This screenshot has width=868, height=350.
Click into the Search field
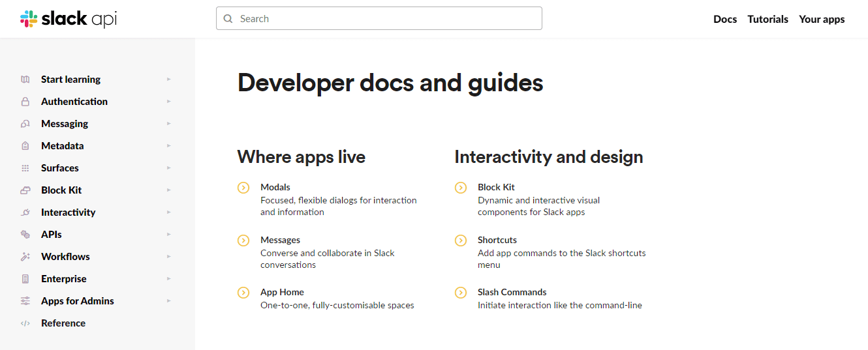tap(379, 19)
